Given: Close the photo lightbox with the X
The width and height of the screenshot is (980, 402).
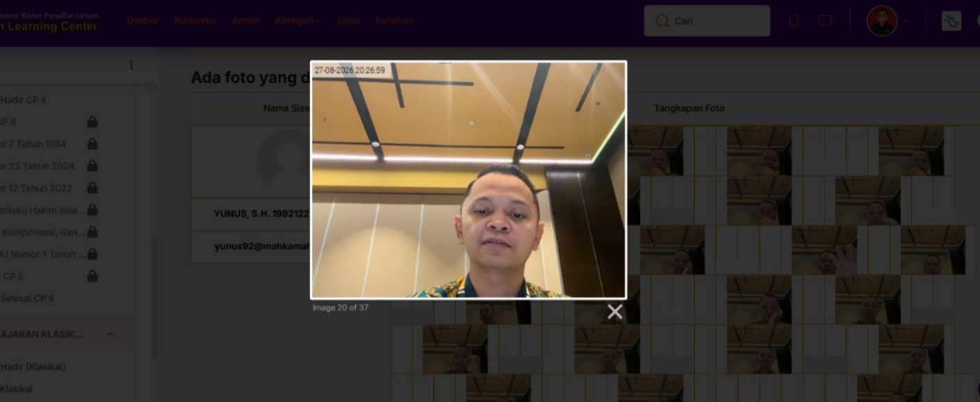Looking at the screenshot, I should [x=614, y=312].
